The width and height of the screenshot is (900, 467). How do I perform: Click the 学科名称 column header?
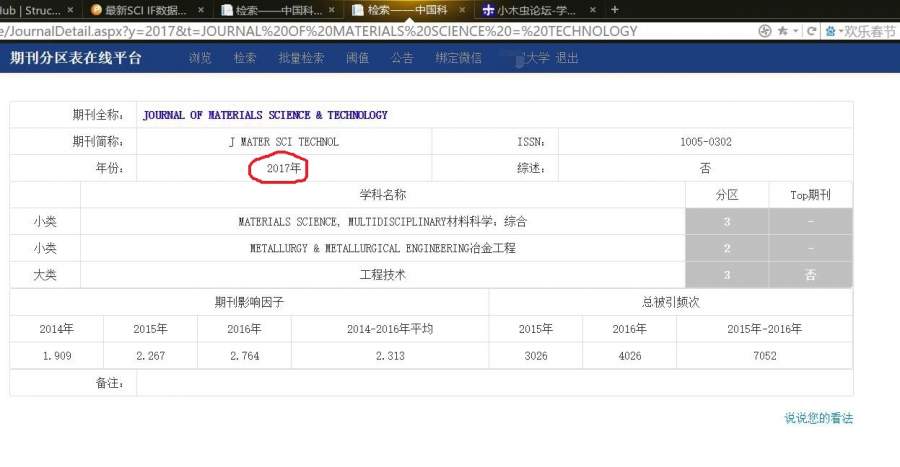pos(383,195)
